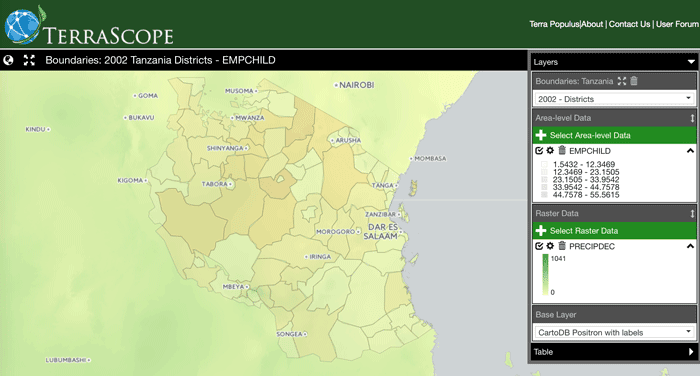Click the IRINGA city label
Screen dimensions: 700x376
click(x=320, y=257)
